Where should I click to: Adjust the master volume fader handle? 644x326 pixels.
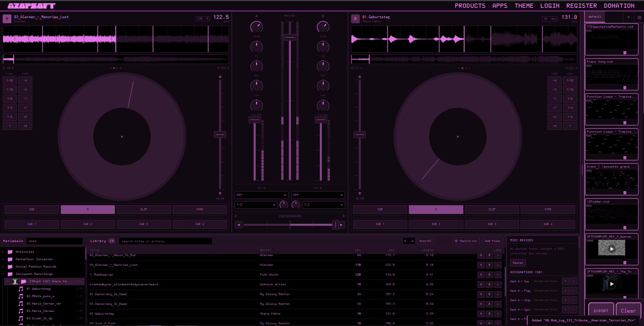tap(290, 37)
